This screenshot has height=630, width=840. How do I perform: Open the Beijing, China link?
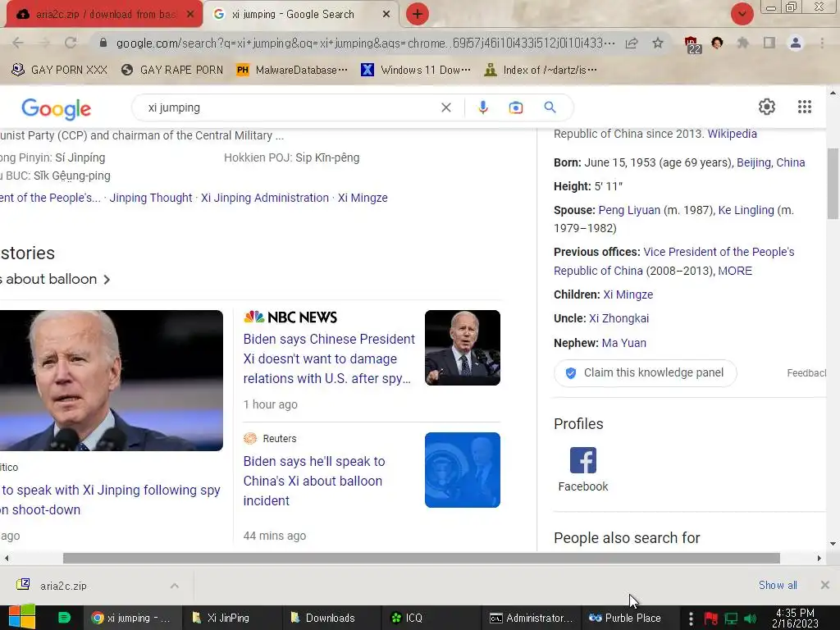click(x=770, y=162)
